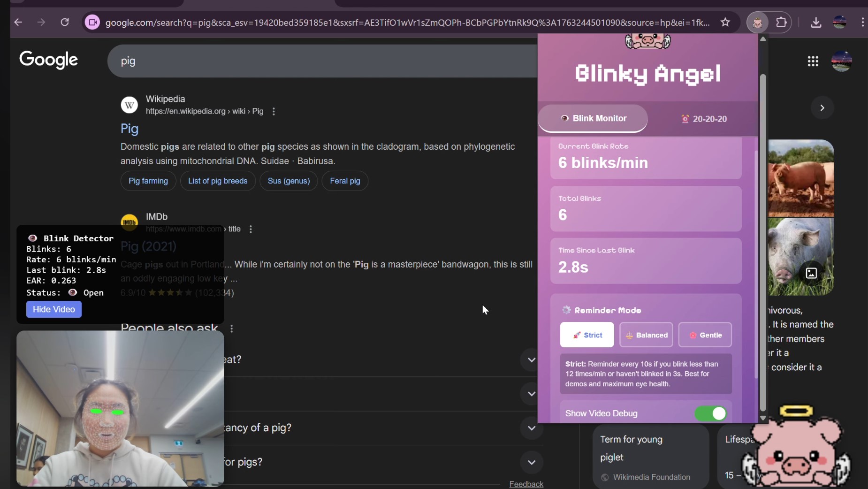Screen dimensions: 868x489
Task: Open the Google apps grid launcher
Action: [814, 61]
